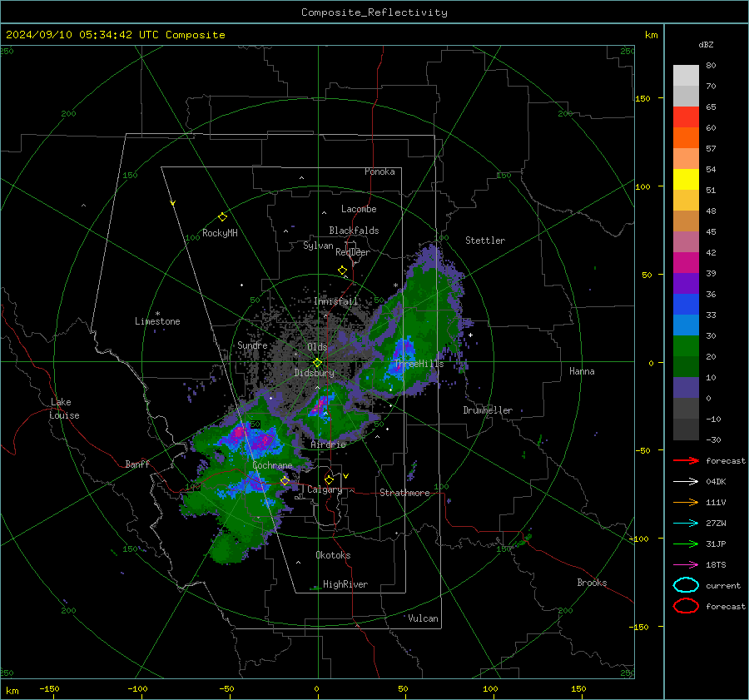This screenshot has width=749, height=700.
Task: Click the Composite_Reflectivity title
Action: pos(374,12)
